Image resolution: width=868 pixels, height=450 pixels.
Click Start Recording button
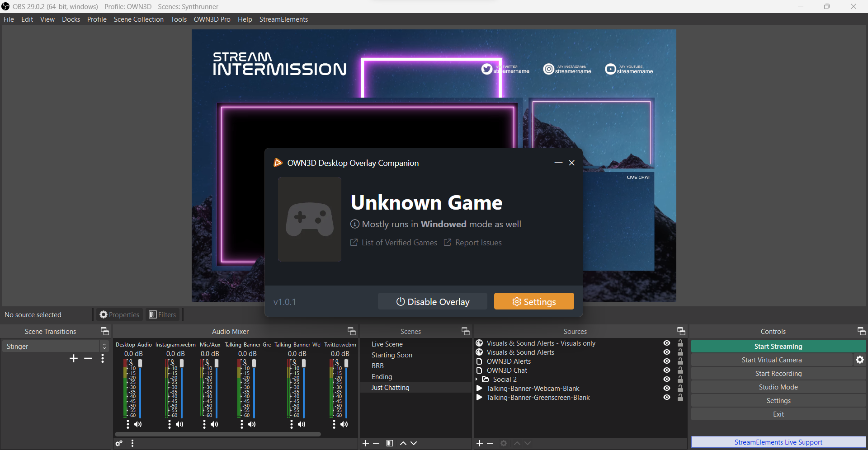click(x=778, y=373)
